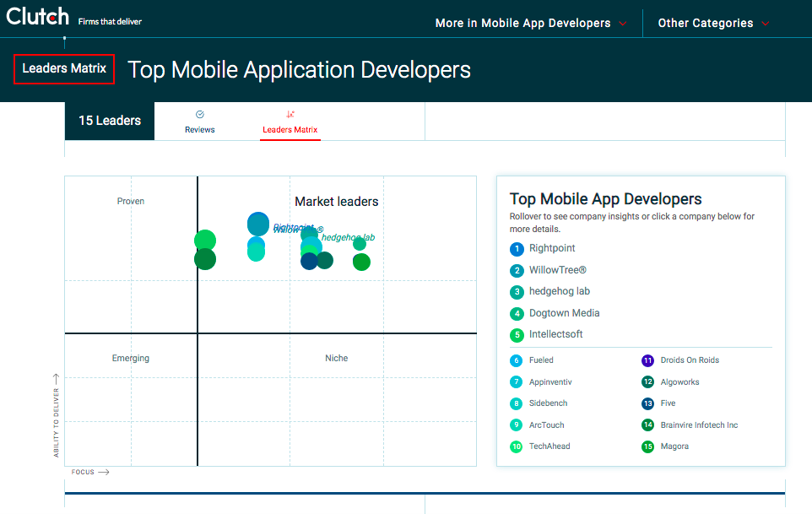Switch to the 15 Leaders tab
The width and height of the screenshot is (812, 514).
pos(110,122)
